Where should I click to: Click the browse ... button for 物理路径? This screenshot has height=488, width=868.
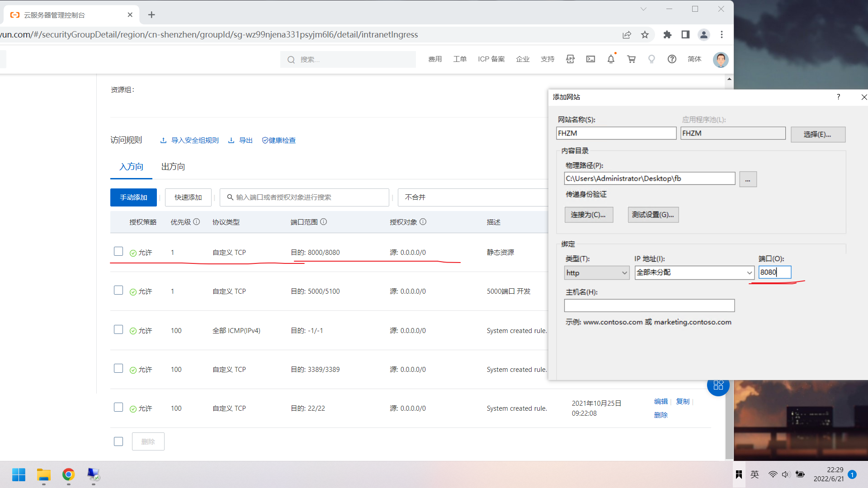[x=748, y=179]
